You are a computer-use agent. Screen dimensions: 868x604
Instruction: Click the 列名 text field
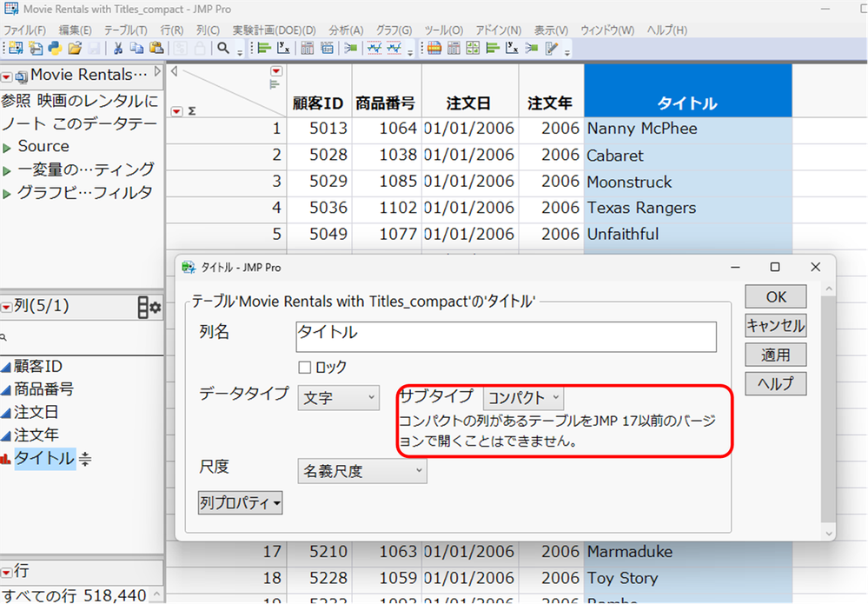(x=506, y=336)
